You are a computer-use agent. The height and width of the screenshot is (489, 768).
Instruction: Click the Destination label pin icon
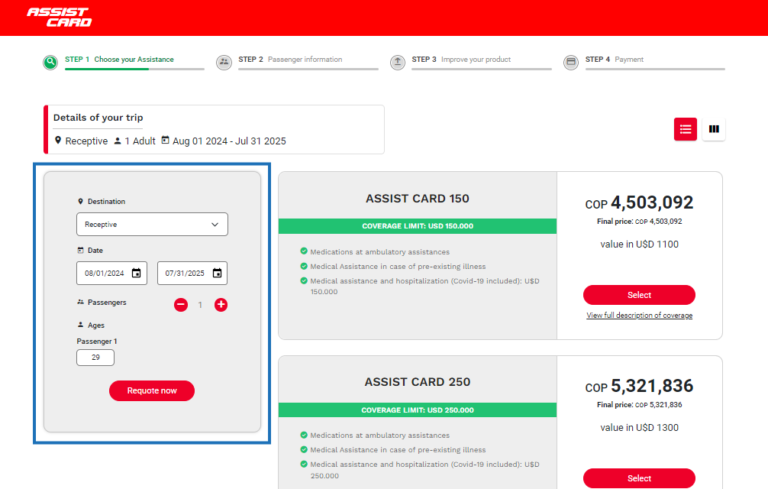pyautogui.click(x=81, y=201)
